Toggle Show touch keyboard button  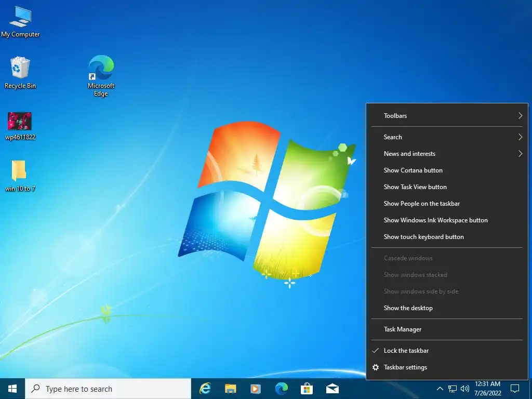(447, 237)
